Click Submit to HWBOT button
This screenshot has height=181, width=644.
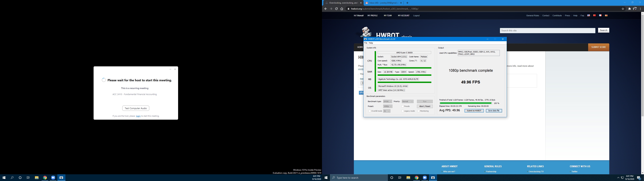point(474,111)
